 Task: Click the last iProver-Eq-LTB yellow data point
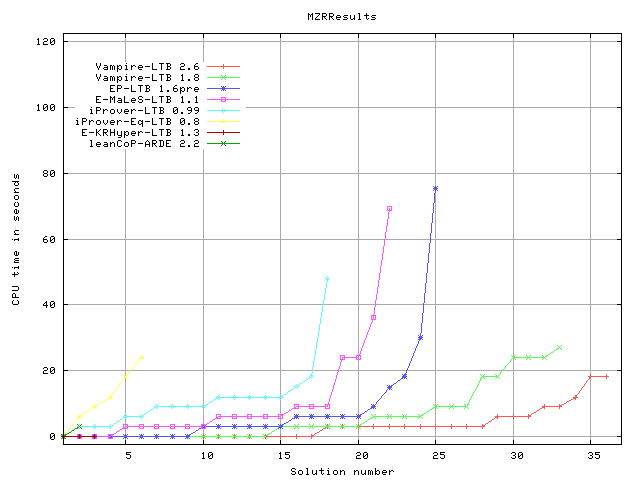(141, 357)
